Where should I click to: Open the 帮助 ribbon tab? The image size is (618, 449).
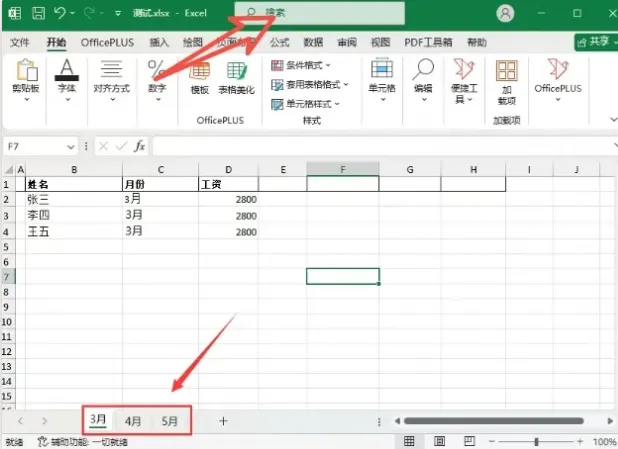(x=477, y=42)
